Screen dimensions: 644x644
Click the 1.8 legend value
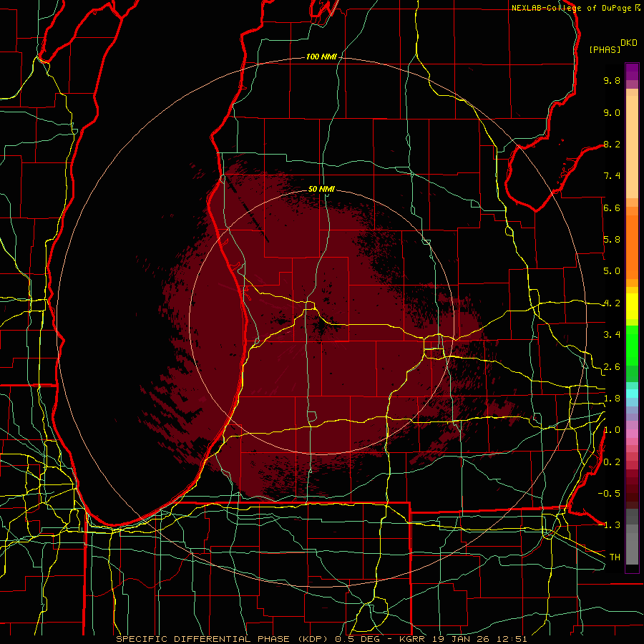(x=612, y=399)
